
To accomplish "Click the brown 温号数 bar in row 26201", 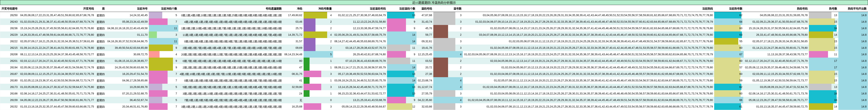I will (x=441, y=61).
